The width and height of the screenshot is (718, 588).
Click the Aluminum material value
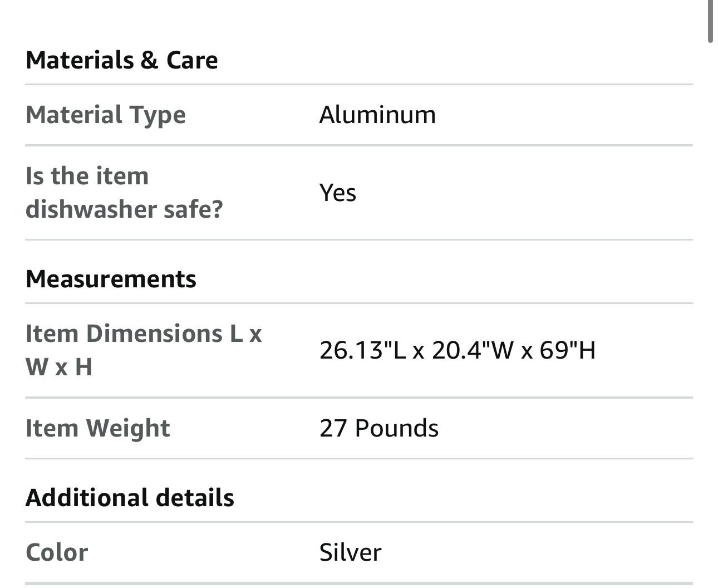(x=377, y=115)
